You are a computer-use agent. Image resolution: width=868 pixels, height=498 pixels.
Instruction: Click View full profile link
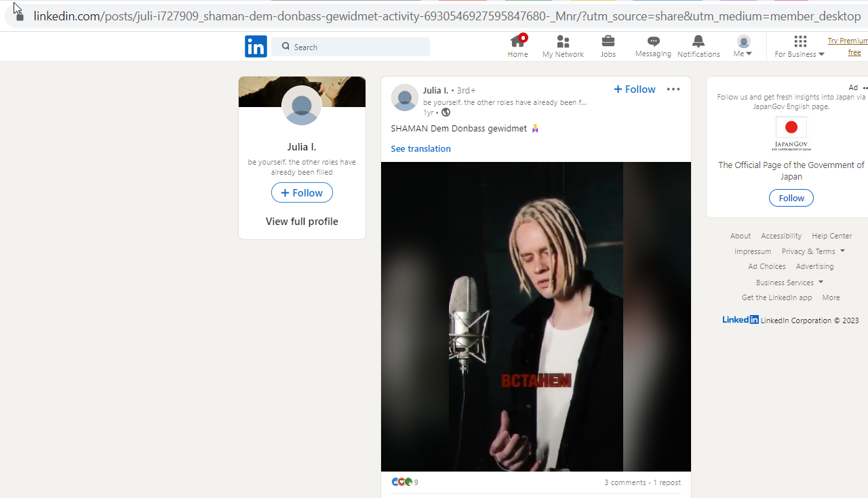pyautogui.click(x=302, y=221)
